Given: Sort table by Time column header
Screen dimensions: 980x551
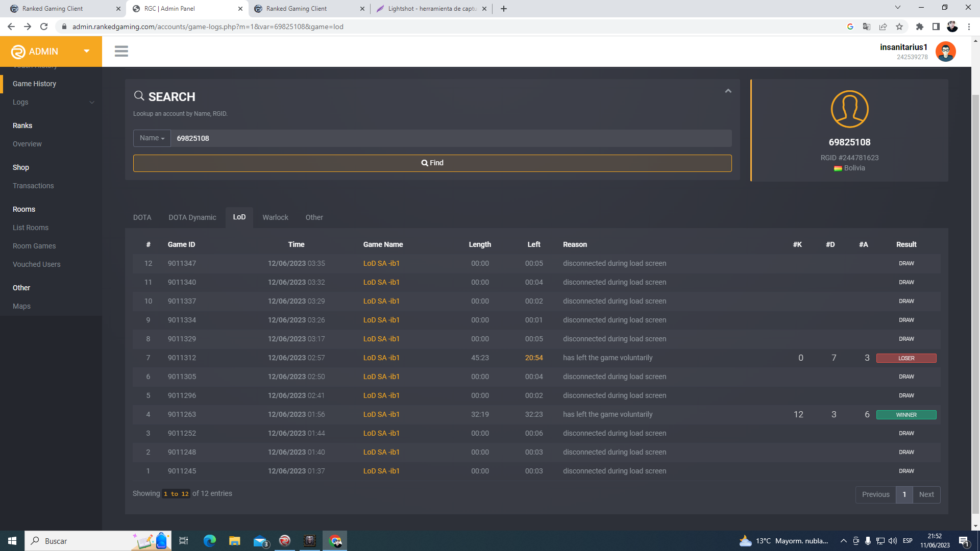Looking at the screenshot, I should (x=296, y=245).
